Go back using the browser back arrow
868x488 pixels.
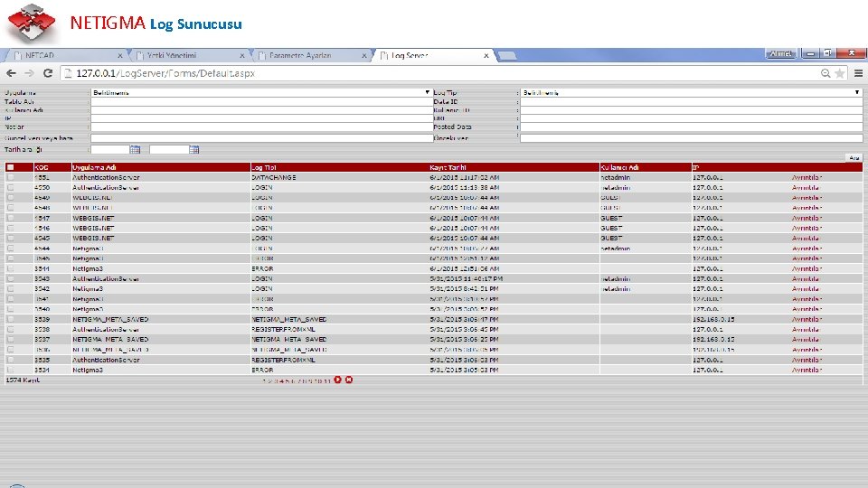tap(11, 73)
